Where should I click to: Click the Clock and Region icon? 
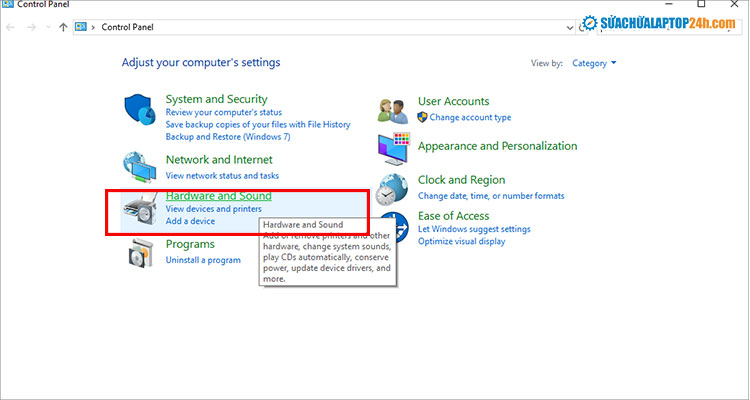pos(394,187)
